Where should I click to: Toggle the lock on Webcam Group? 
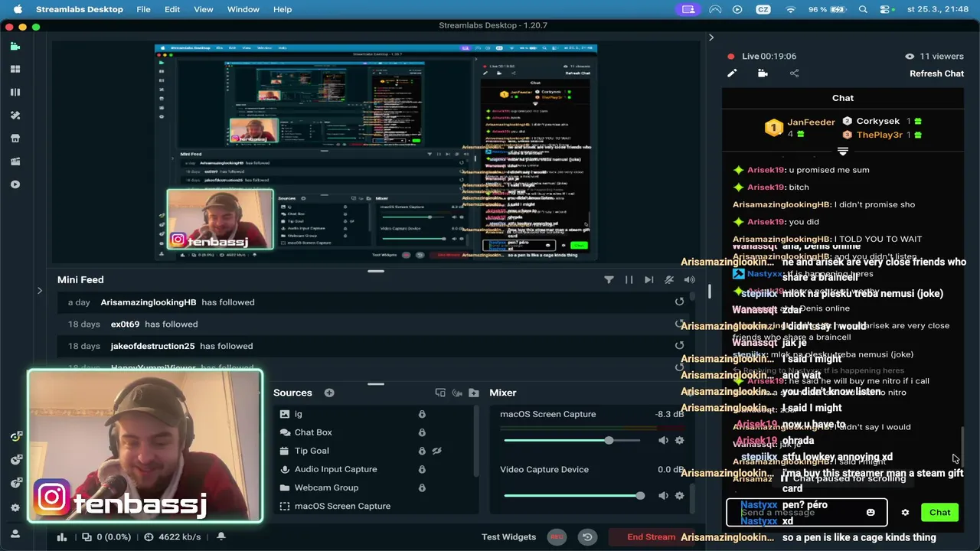(x=422, y=487)
